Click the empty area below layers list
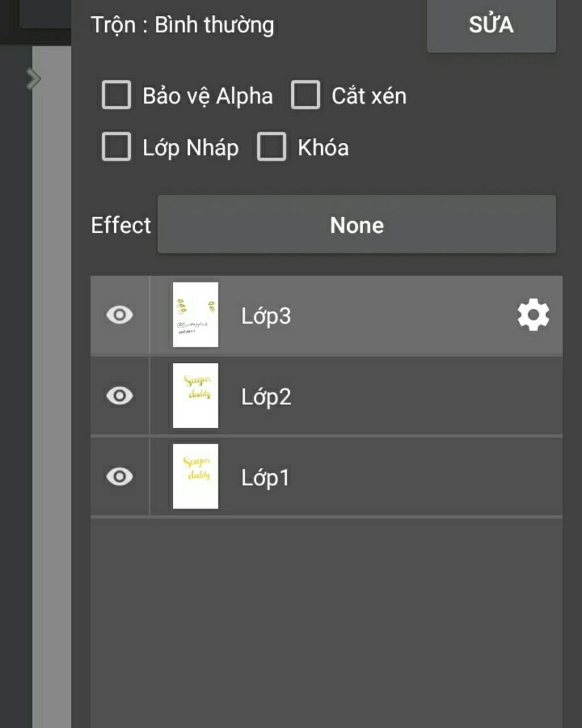 (326, 620)
